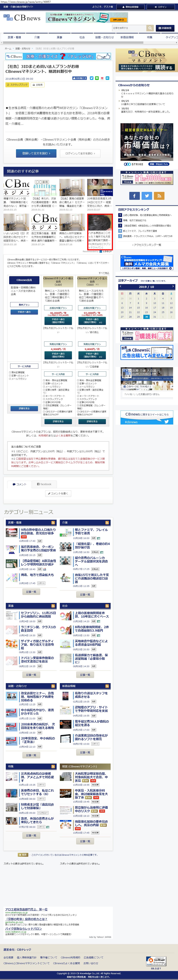Click RSS icon on 話題・お知らせ category header
Image resolution: width=178 pixels, height=980 pixels.
pyautogui.click(x=53, y=686)
